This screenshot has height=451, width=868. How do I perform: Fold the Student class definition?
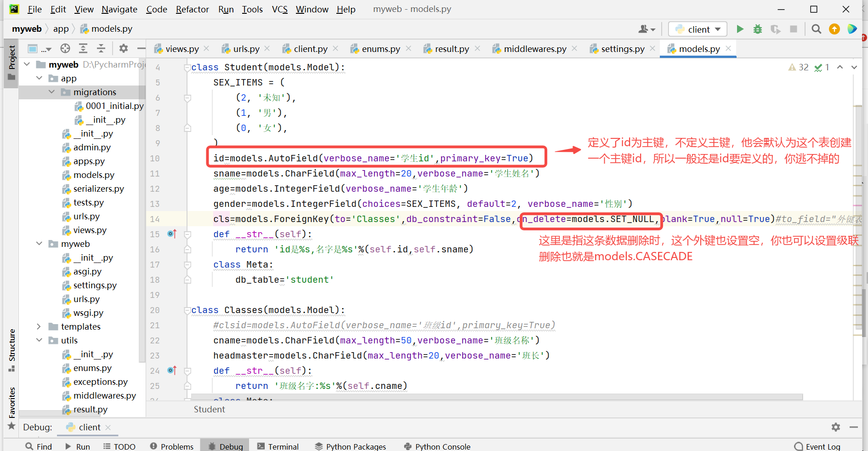coord(187,68)
